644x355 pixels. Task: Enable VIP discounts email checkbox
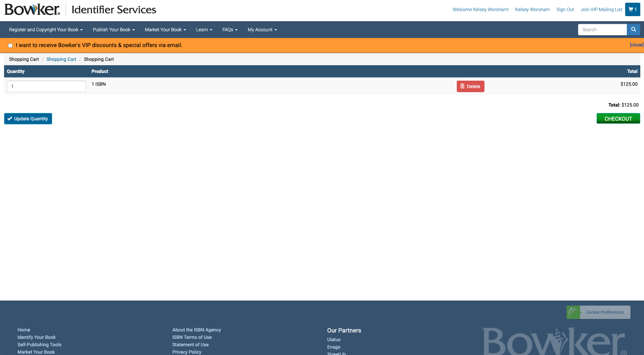point(10,45)
